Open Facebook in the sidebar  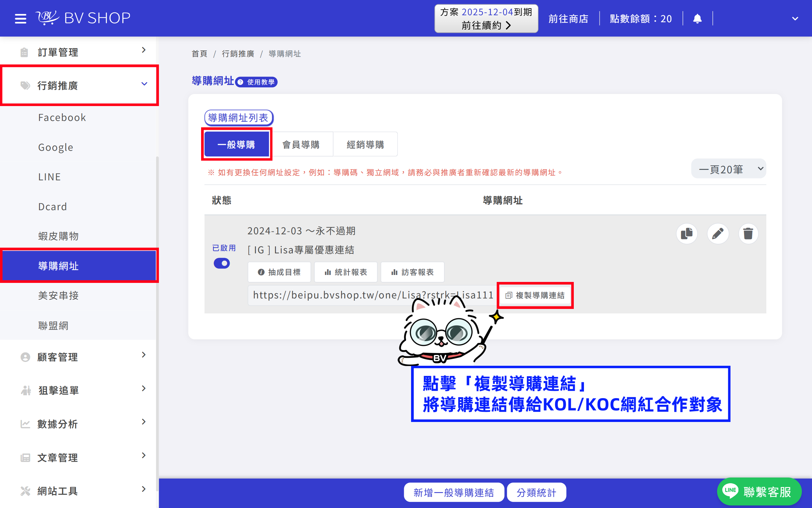coord(62,117)
